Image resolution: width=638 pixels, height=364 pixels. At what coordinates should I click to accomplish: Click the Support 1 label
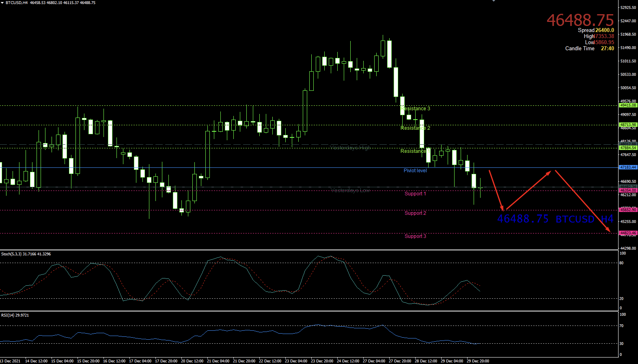[415, 194]
